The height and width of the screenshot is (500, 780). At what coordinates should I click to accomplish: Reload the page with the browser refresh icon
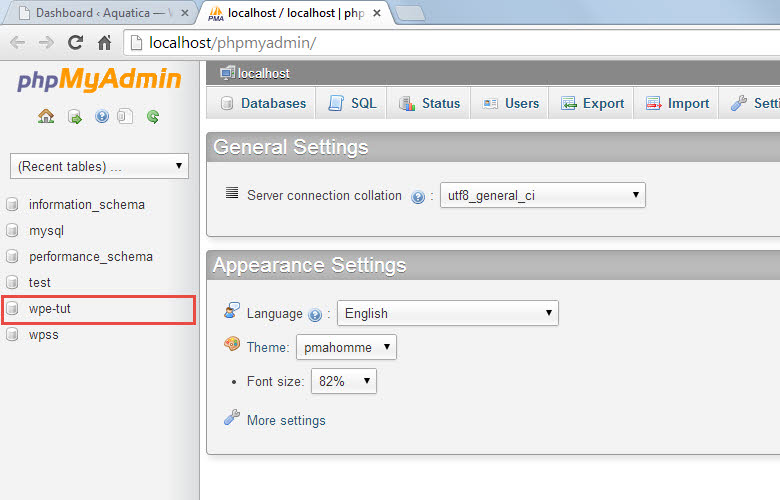[x=75, y=43]
